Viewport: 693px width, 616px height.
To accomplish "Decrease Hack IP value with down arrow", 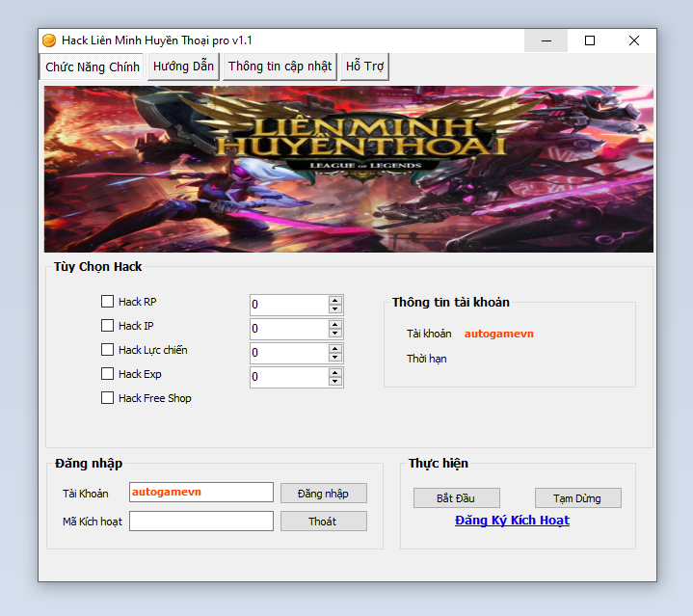I will coord(335,335).
